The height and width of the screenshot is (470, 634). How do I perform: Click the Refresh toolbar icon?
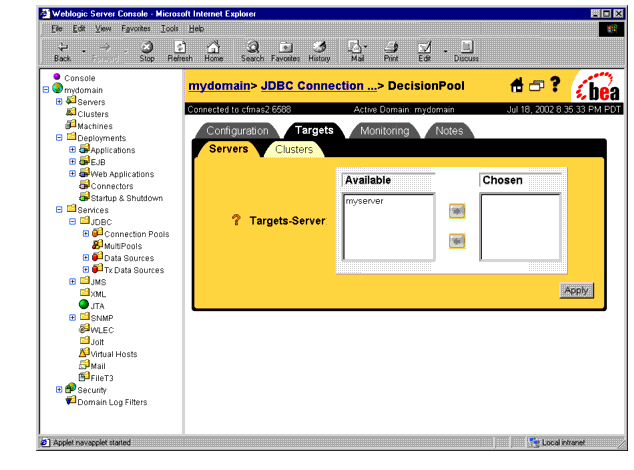click(180, 51)
